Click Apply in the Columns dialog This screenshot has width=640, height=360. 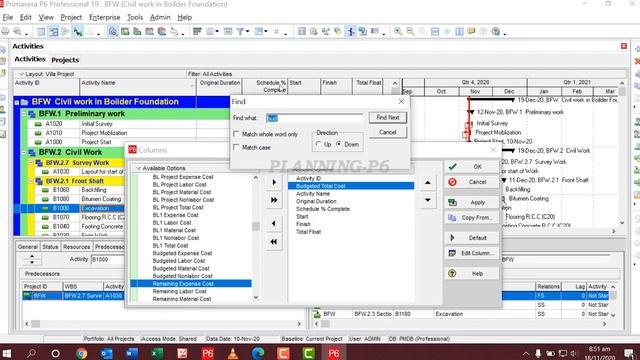point(471,202)
